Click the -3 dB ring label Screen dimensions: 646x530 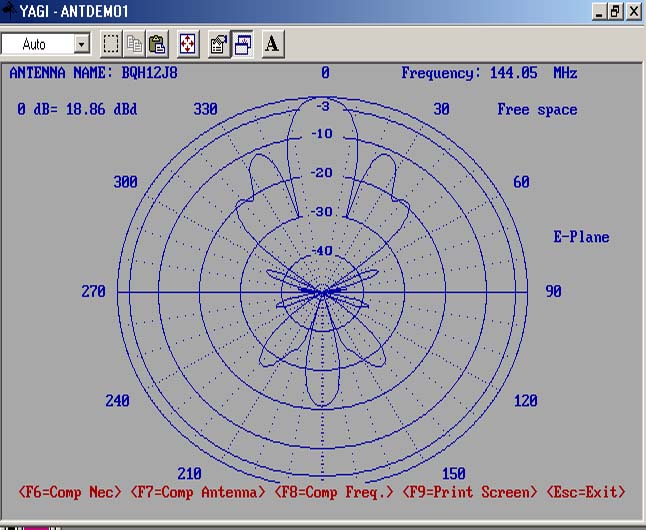click(x=323, y=106)
